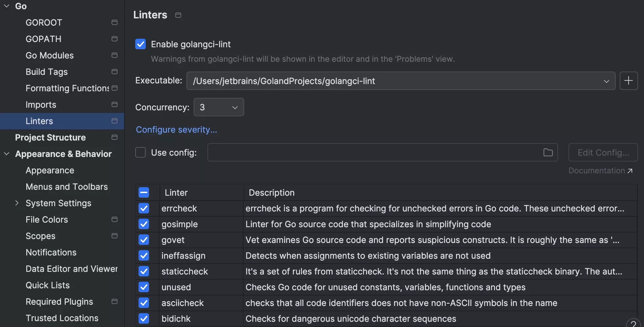Viewport: 644px width, 327px height.
Task: Click the project icon beside File Colors
Action: 115,219
